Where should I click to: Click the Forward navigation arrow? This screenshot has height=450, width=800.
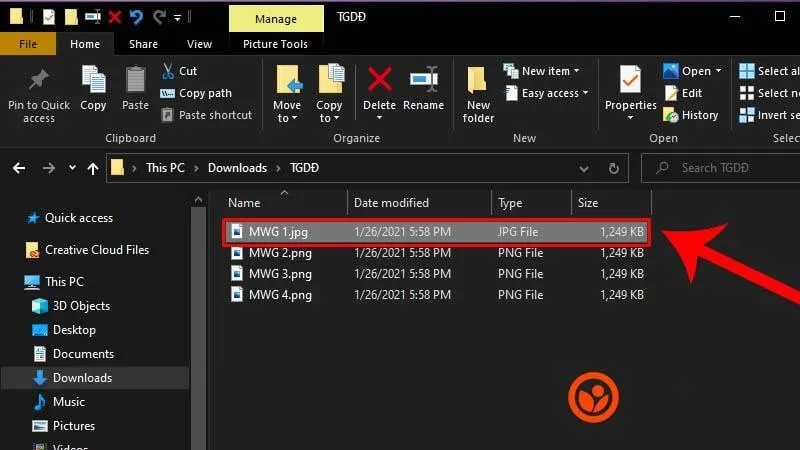pos(48,168)
